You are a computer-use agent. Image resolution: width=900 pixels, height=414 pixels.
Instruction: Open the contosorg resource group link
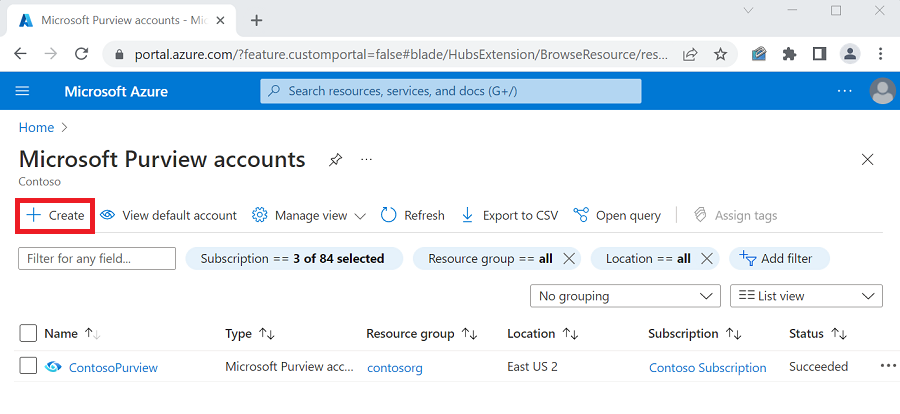[395, 367]
